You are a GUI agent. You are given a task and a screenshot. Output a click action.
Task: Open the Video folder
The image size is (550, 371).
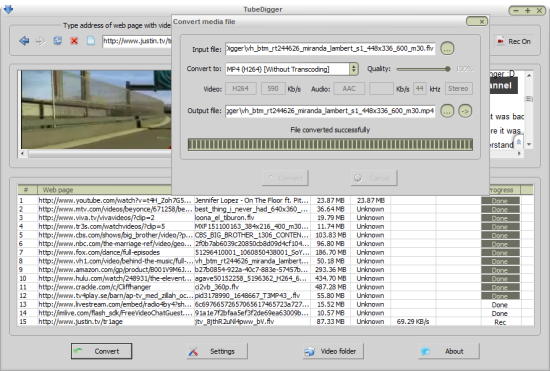tap(333, 351)
